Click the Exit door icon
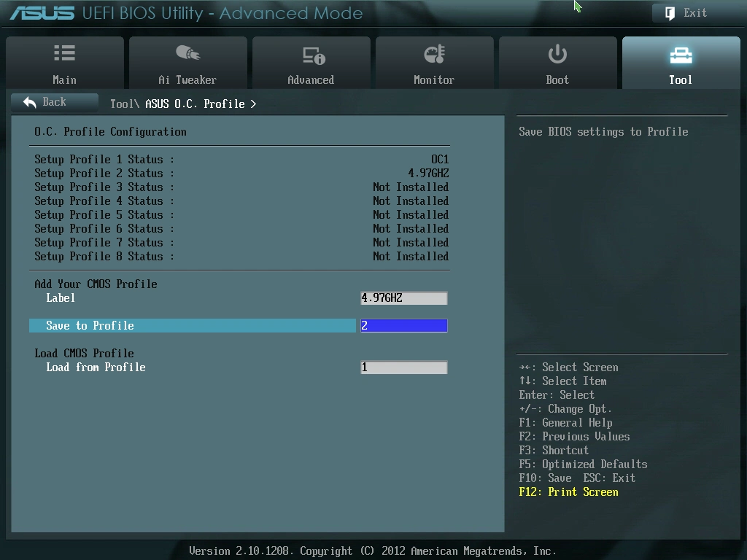 pyautogui.click(x=670, y=13)
